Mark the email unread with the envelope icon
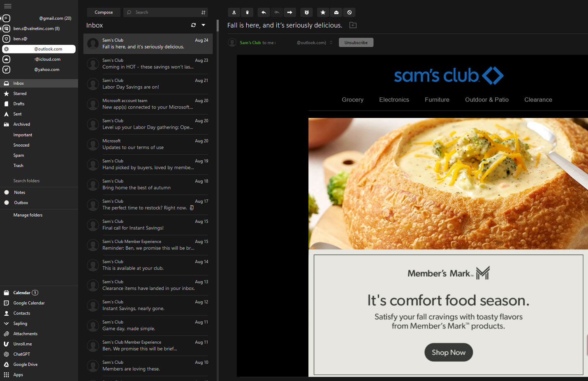Screen dimensions: 588x381 (336, 12)
